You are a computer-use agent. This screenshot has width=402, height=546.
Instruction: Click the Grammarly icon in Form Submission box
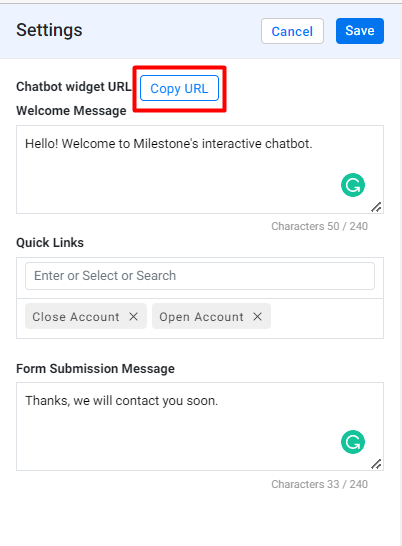coord(353,442)
